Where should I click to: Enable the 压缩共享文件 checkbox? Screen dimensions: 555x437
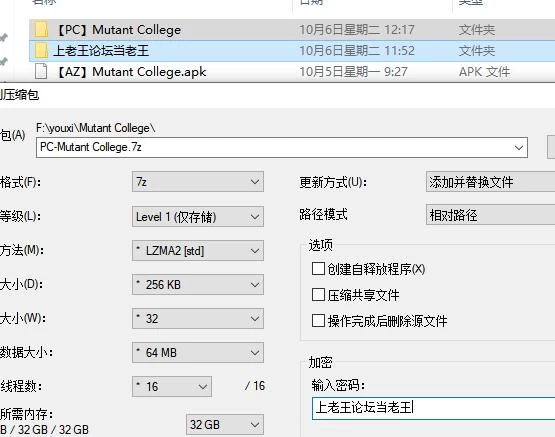tap(318, 295)
